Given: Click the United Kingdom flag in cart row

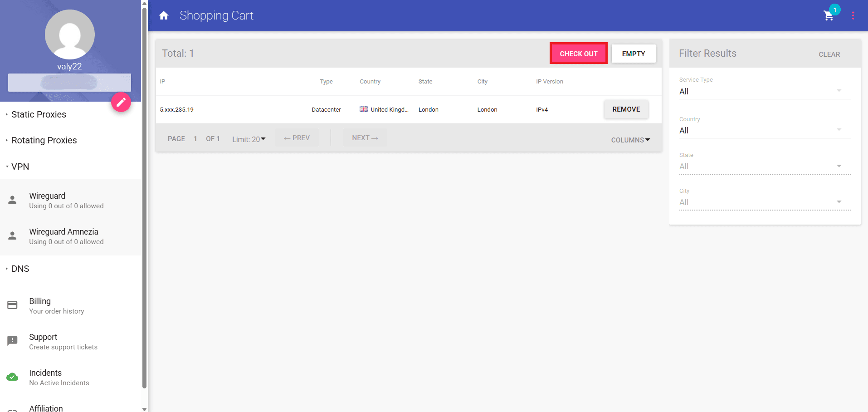Looking at the screenshot, I should 364,109.
